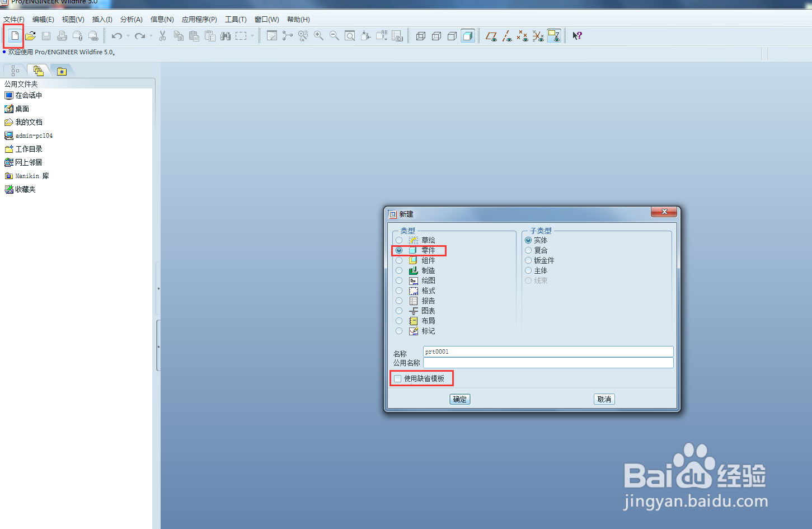Open 工作目录 folder
The height and width of the screenshot is (529, 812).
point(24,149)
